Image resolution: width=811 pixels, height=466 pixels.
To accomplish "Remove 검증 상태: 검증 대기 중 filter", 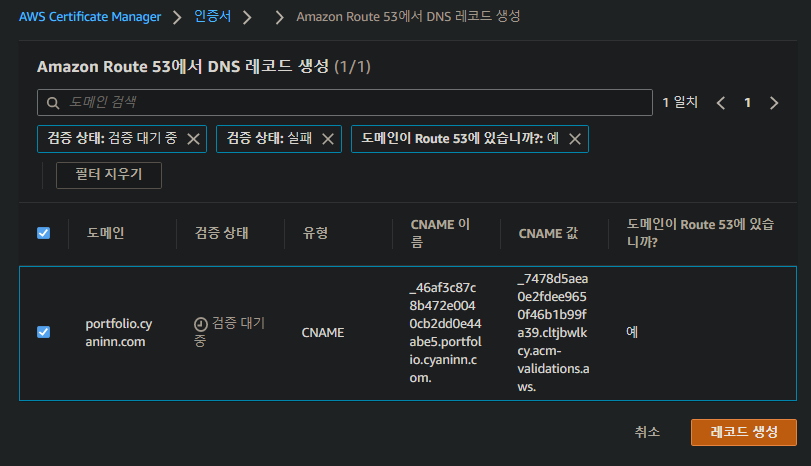I will [193, 139].
